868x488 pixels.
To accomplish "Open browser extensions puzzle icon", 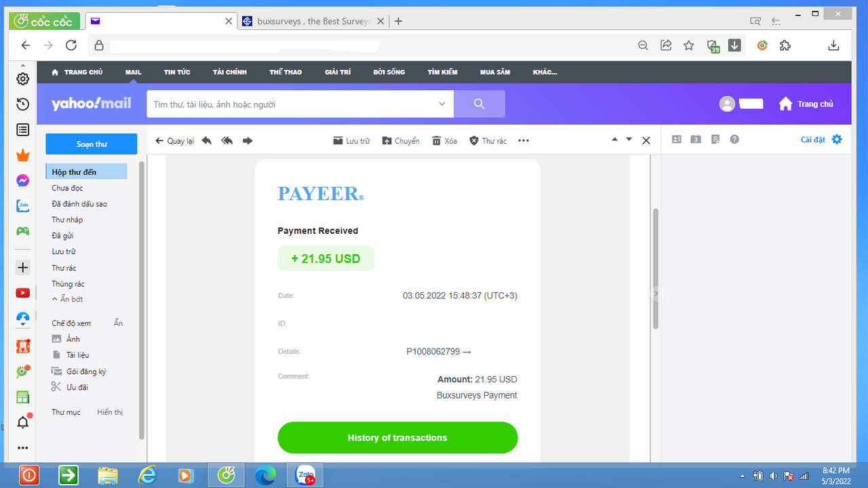I will 785,45.
